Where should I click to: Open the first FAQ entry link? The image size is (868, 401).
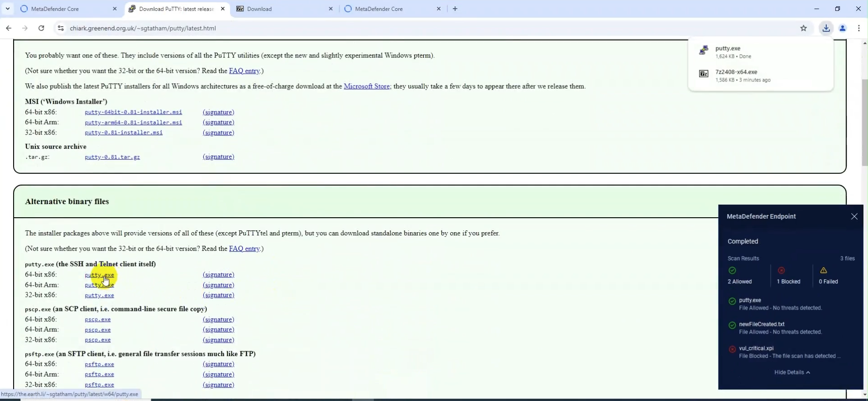(245, 71)
